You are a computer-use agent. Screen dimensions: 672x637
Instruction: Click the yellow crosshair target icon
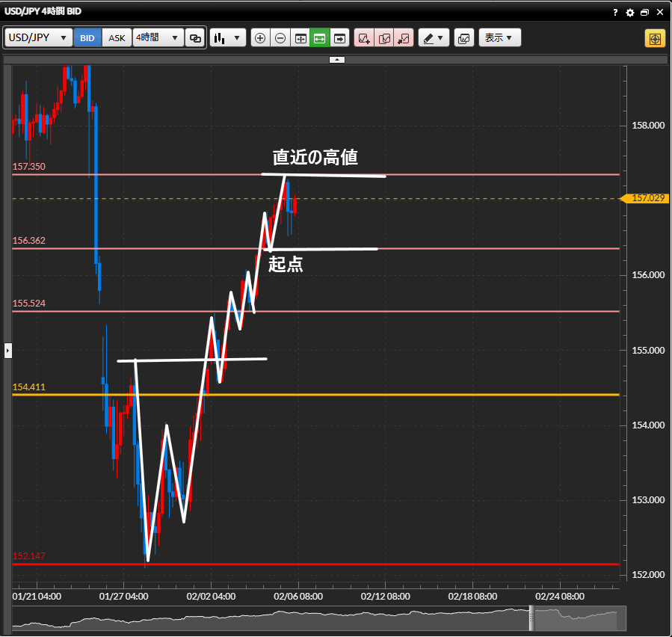[x=655, y=38]
